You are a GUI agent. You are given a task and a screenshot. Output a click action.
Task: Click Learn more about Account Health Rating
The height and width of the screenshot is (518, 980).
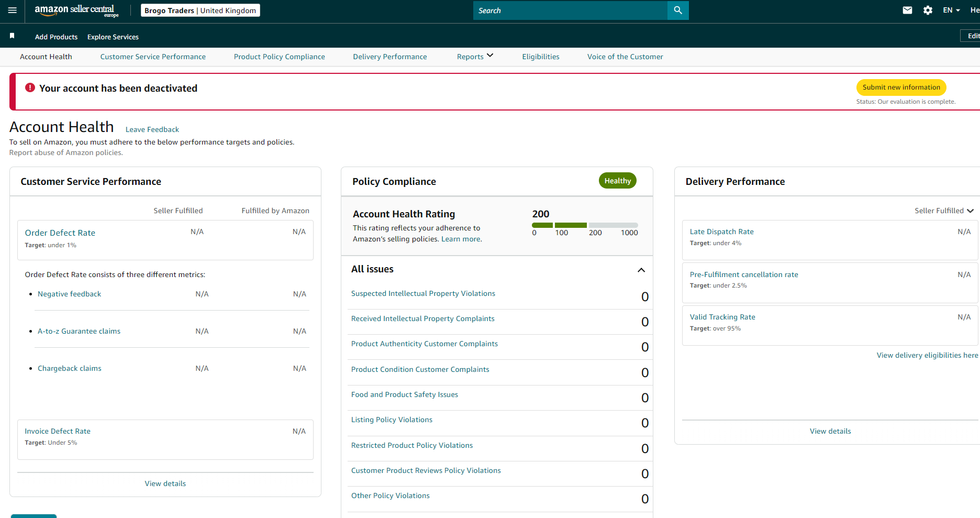[x=461, y=239]
